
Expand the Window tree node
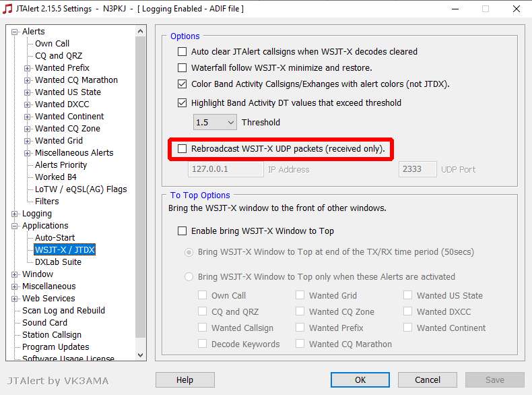pos(14,274)
